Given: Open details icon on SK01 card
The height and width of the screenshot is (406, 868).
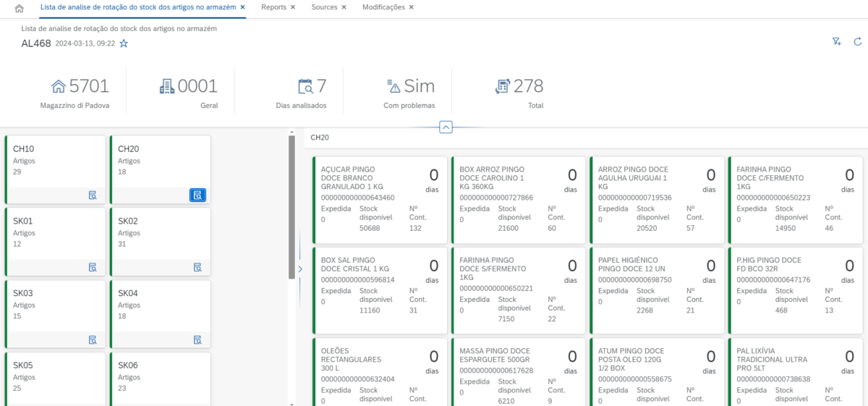Looking at the screenshot, I should 93,267.
